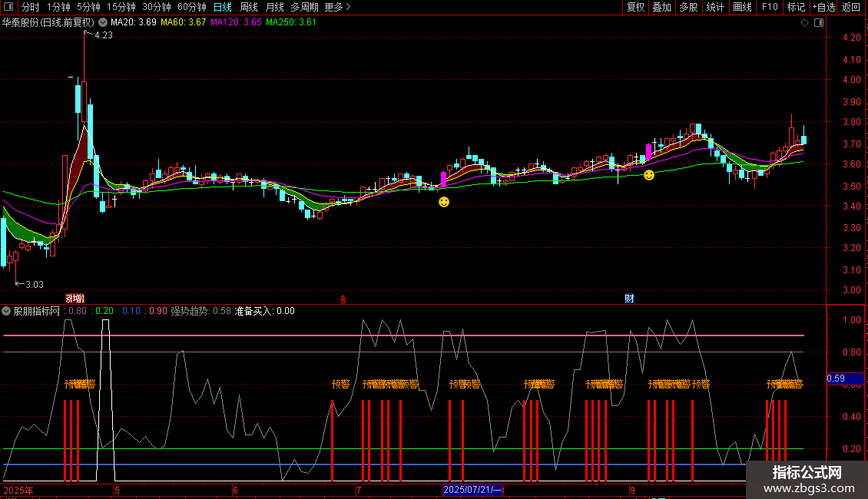Viewport: 868px width, 499px height.
Task: Click +自选 to add to watchlist
Action: [x=823, y=8]
